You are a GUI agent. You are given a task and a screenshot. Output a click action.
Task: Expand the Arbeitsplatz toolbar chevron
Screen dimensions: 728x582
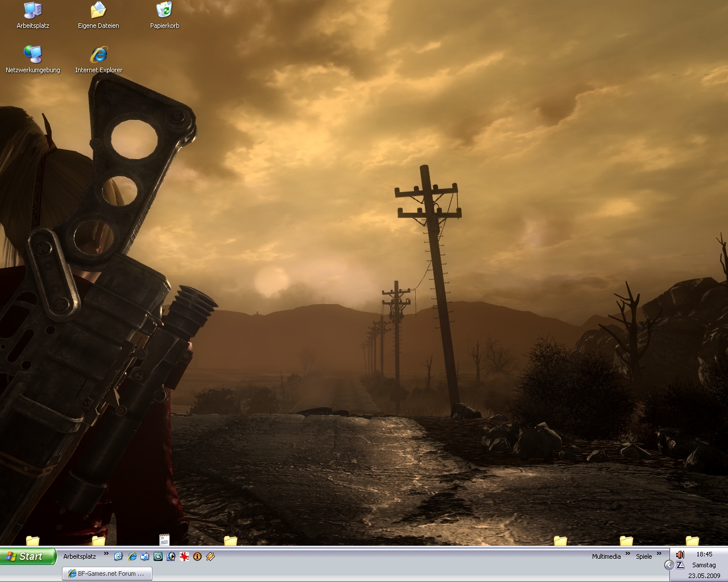106,554
